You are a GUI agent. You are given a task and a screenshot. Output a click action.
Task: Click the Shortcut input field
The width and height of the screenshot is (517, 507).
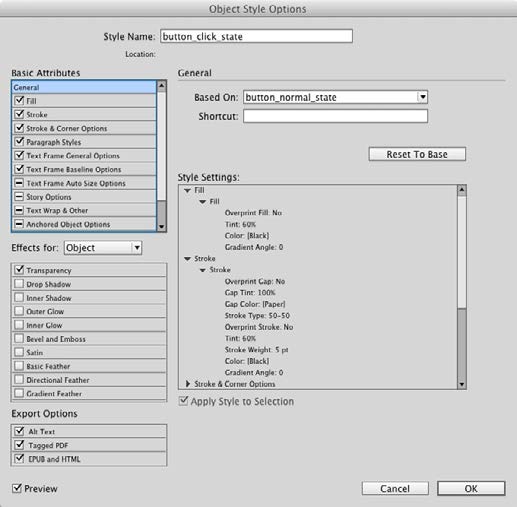coord(335,116)
